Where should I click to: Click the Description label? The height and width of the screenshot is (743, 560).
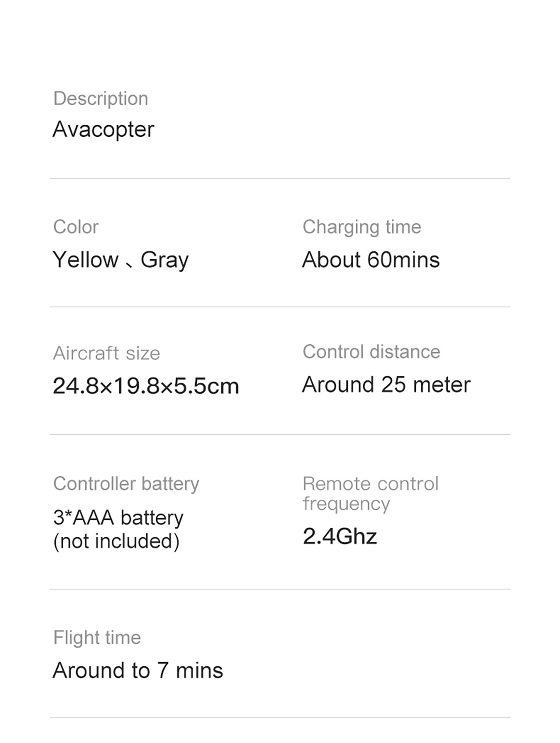(x=101, y=99)
